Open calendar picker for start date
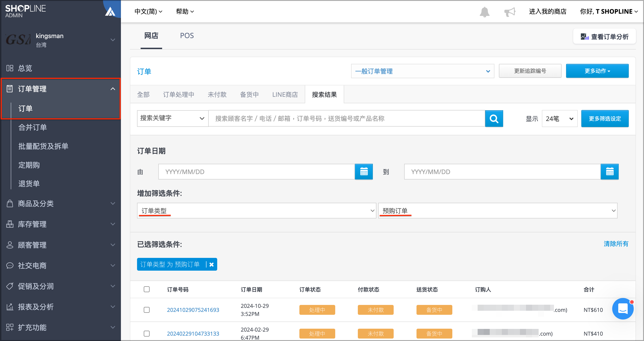The width and height of the screenshot is (644, 341). [x=363, y=172]
